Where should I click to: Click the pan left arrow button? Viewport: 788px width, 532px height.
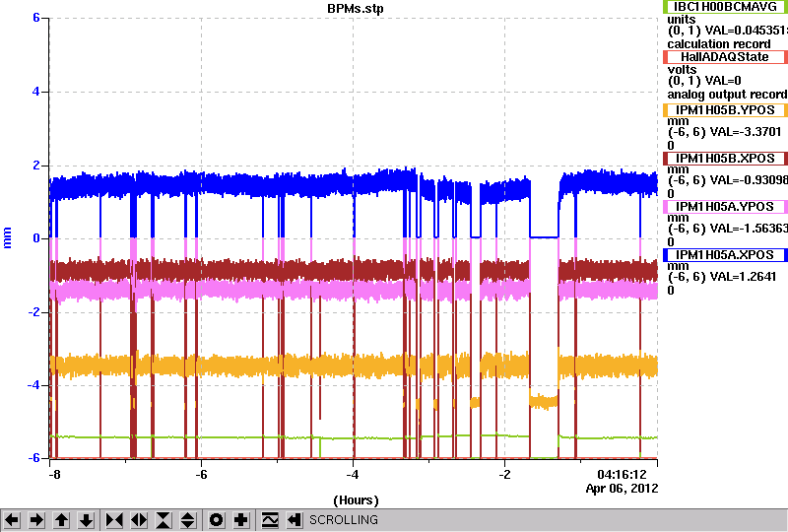point(12,520)
